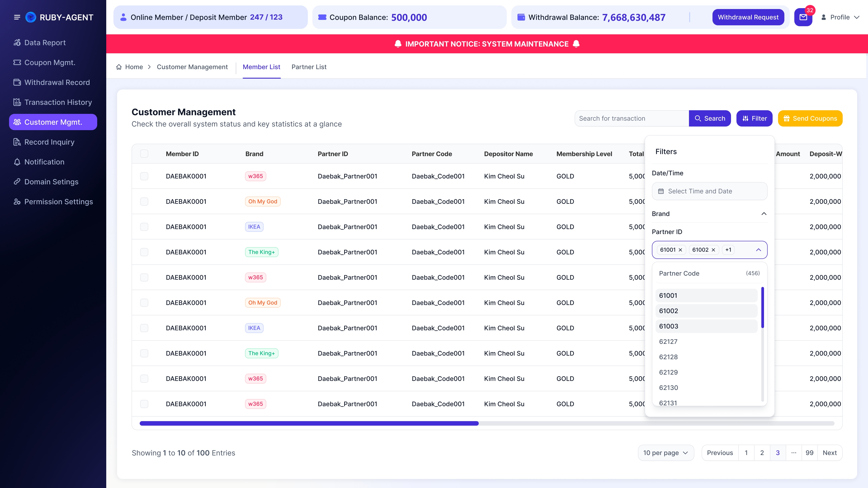Remove the 61001 partner ID tag
Viewport: 868px width, 488px height.
point(680,250)
